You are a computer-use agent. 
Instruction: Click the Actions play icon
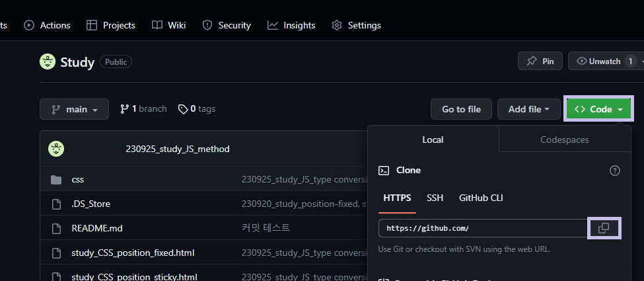29,26
